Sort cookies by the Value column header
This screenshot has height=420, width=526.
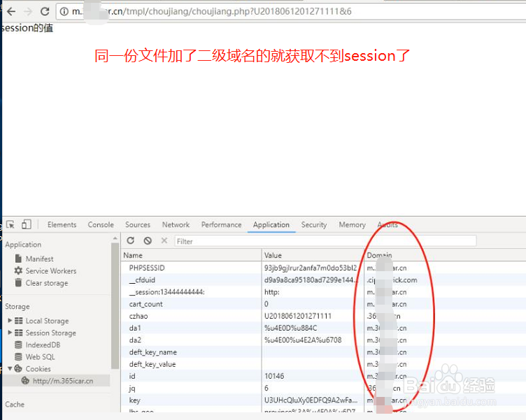coord(312,255)
